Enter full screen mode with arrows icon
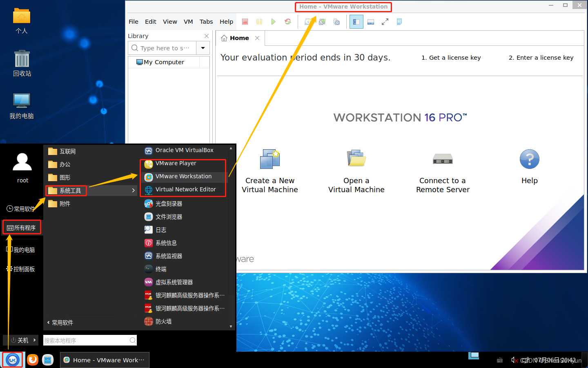Viewport: 588px width, 368px height. click(385, 22)
